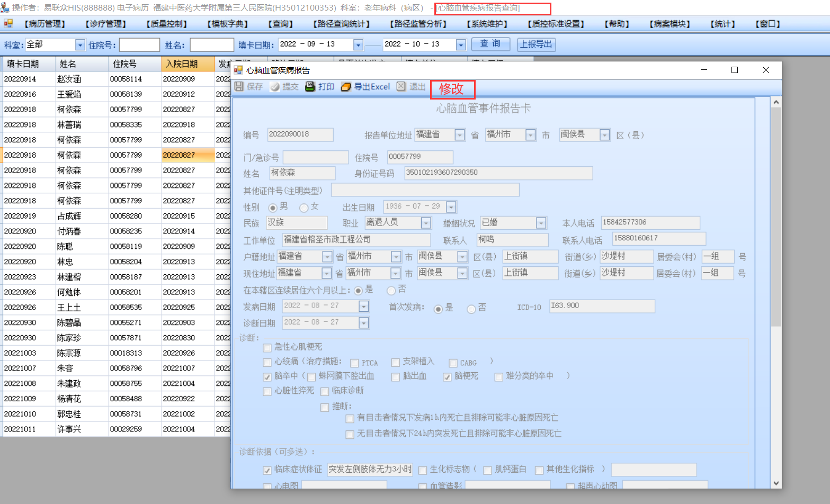The width and height of the screenshot is (830, 504).
Task: Check the 急性心肌梗死 checkbox
Action: 267,348
